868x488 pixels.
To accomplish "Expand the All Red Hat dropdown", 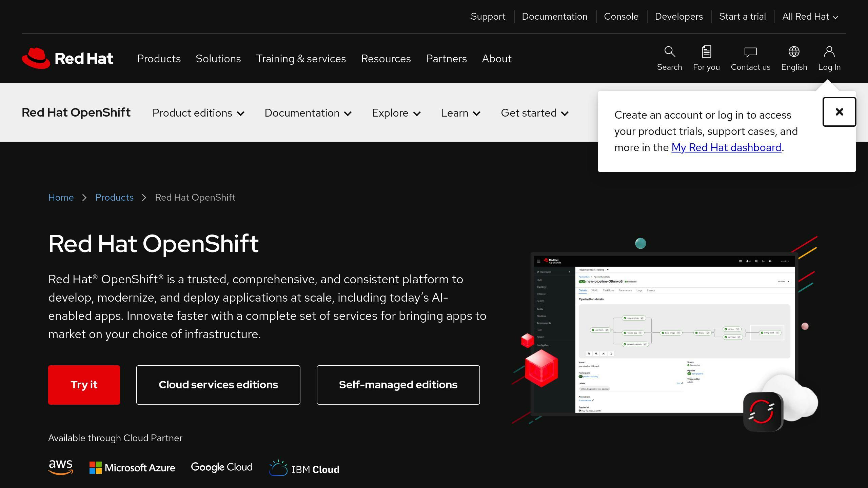I will 810,17.
